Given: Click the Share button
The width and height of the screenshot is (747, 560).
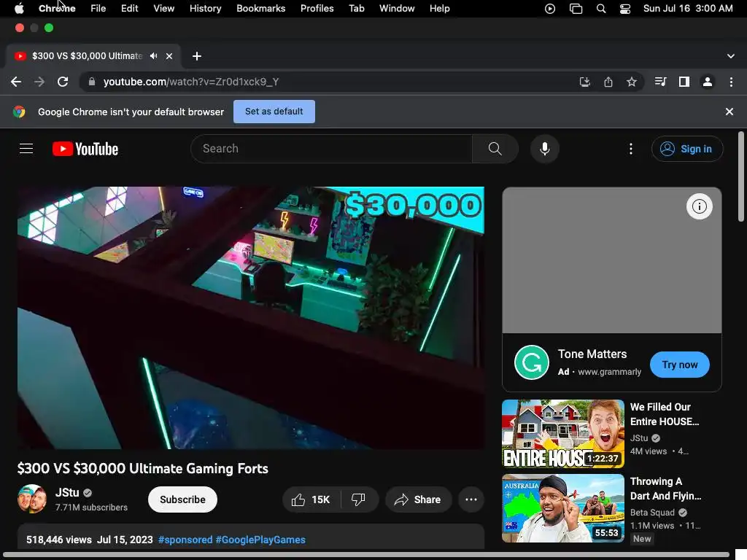Looking at the screenshot, I should 418,499.
